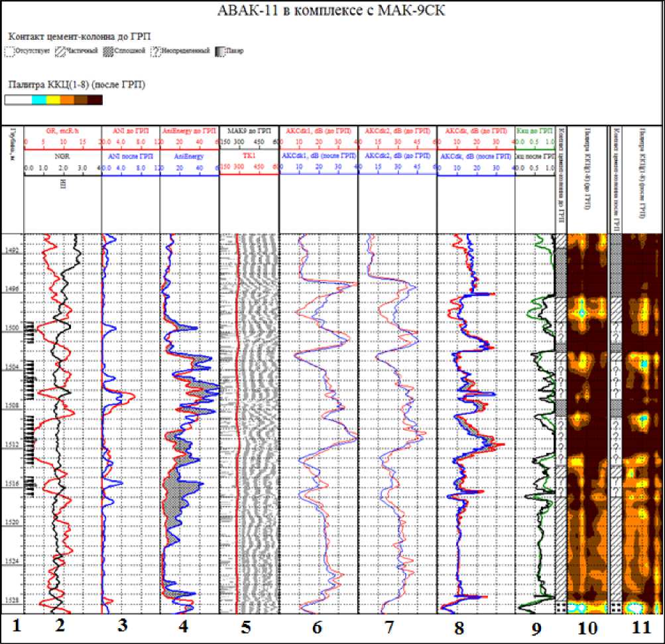Click the vertical 'Глубина, м' depth track header
Viewport: 665px width, 644px height.
point(13,144)
